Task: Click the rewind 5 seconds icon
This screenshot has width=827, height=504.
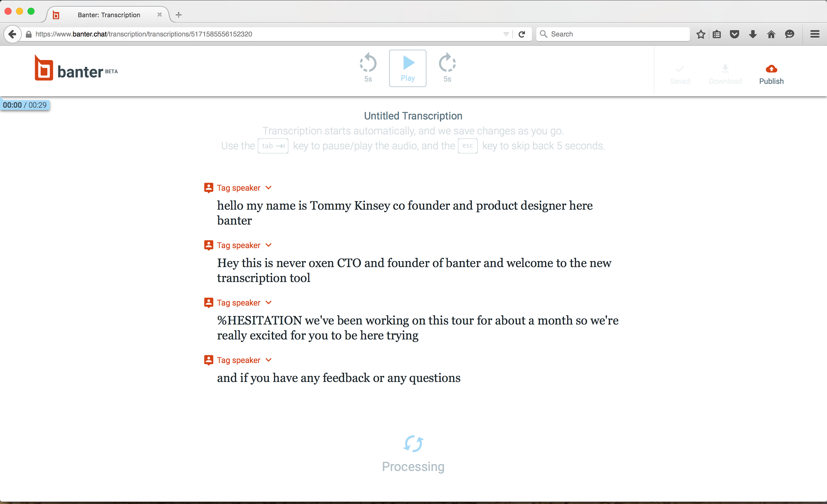Action: pos(368,63)
